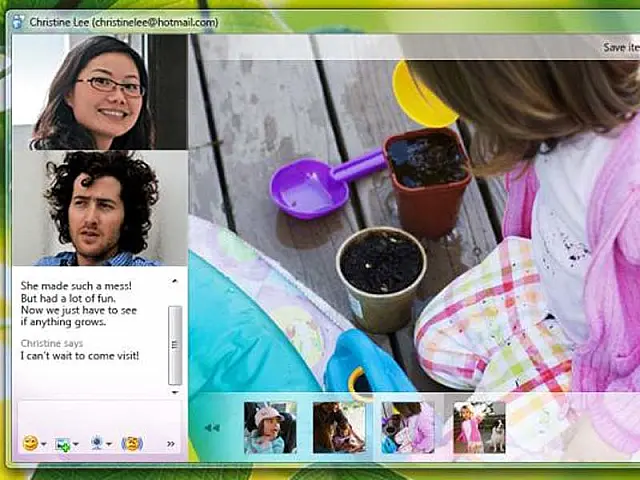Send a nudge with the nudge icon

(x=132, y=444)
